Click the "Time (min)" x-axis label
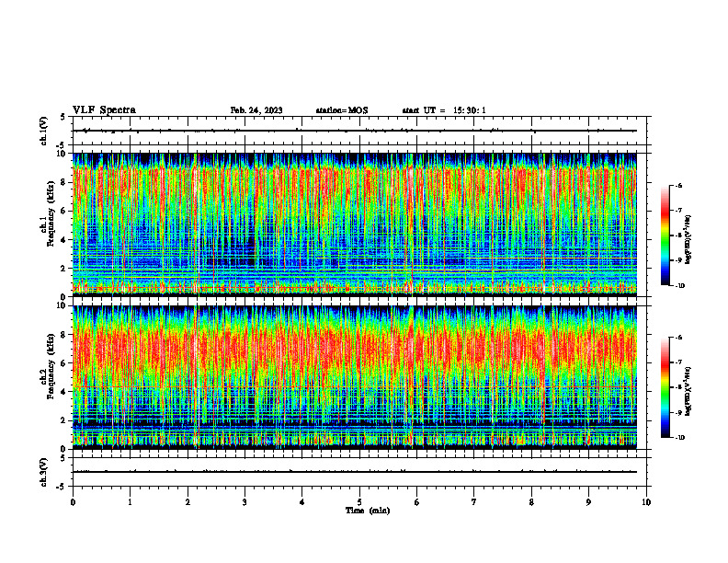The image size is (728, 563). click(x=368, y=511)
